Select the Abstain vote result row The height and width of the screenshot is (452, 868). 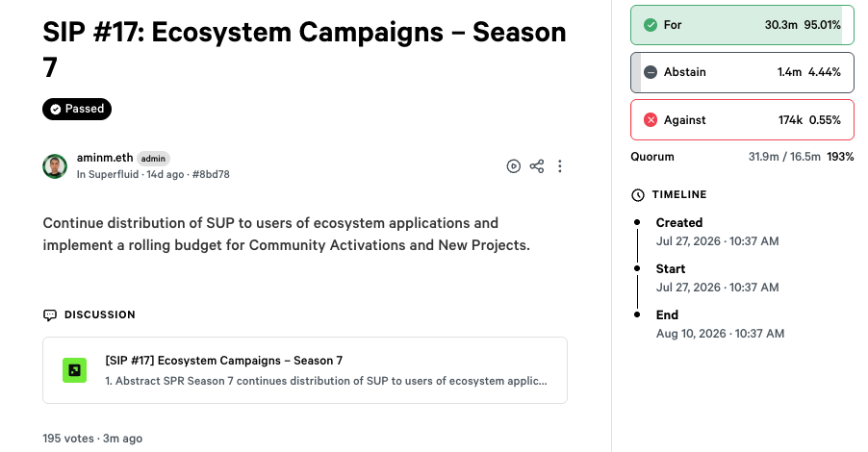pyautogui.click(x=742, y=72)
